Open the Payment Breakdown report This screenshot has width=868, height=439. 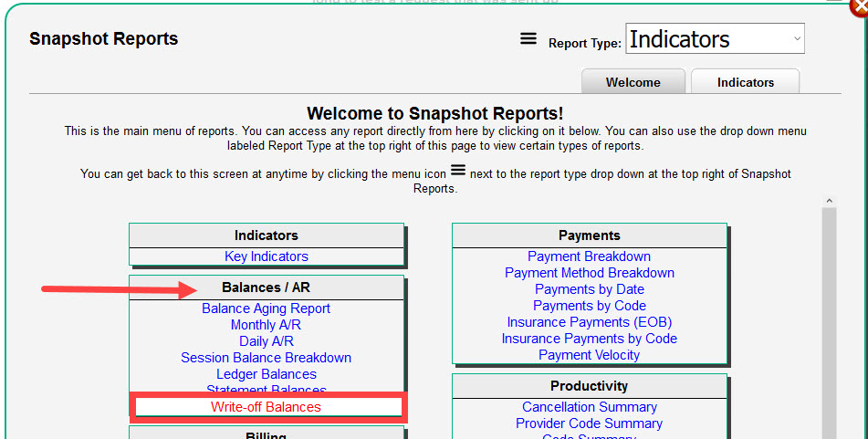click(589, 256)
